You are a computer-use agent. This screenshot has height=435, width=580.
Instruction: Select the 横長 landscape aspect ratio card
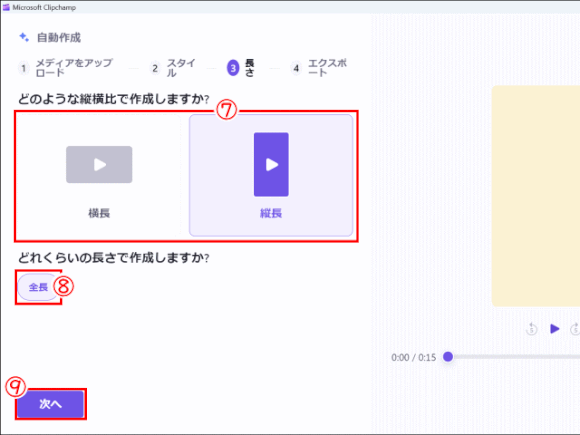[99, 176]
